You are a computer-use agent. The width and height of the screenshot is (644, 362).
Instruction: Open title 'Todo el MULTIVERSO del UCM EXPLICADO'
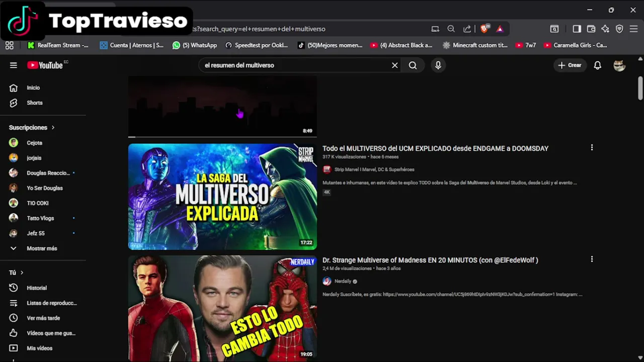coord(435,148)
